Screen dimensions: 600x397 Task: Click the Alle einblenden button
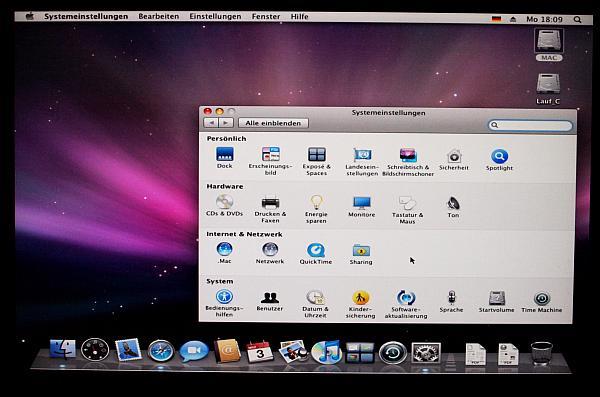[x=273, y=123]
